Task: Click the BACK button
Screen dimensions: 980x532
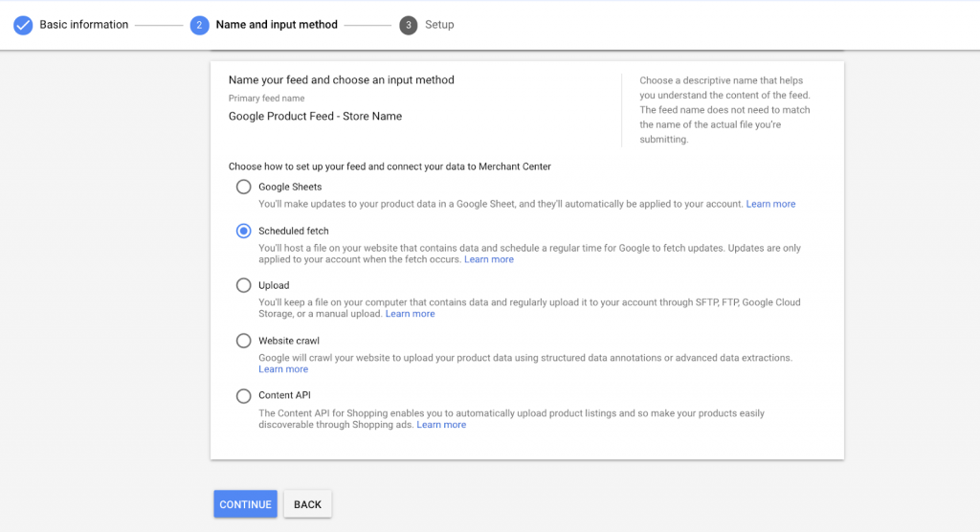Action: point(307,504)
